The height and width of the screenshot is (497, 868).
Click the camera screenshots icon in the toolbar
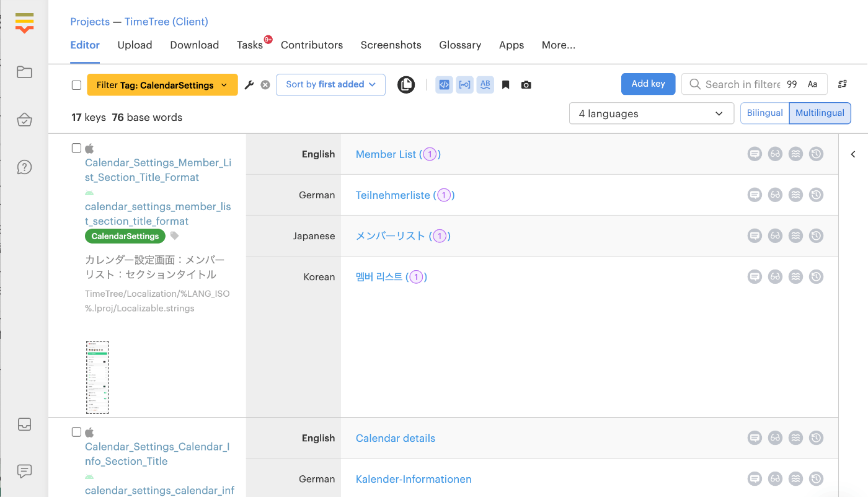[526, 85]
